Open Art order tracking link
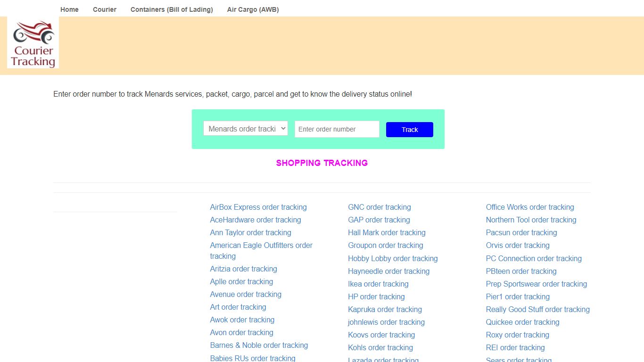The width and height of the screenshot is (644, 362). (x=238, y=307)
